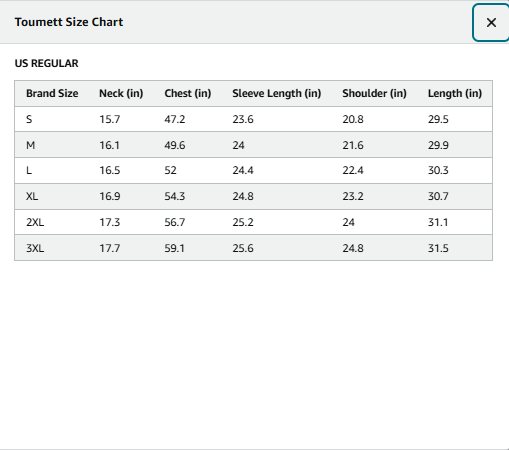
Task: Select the XL size row label
Action: click(32, 196)
